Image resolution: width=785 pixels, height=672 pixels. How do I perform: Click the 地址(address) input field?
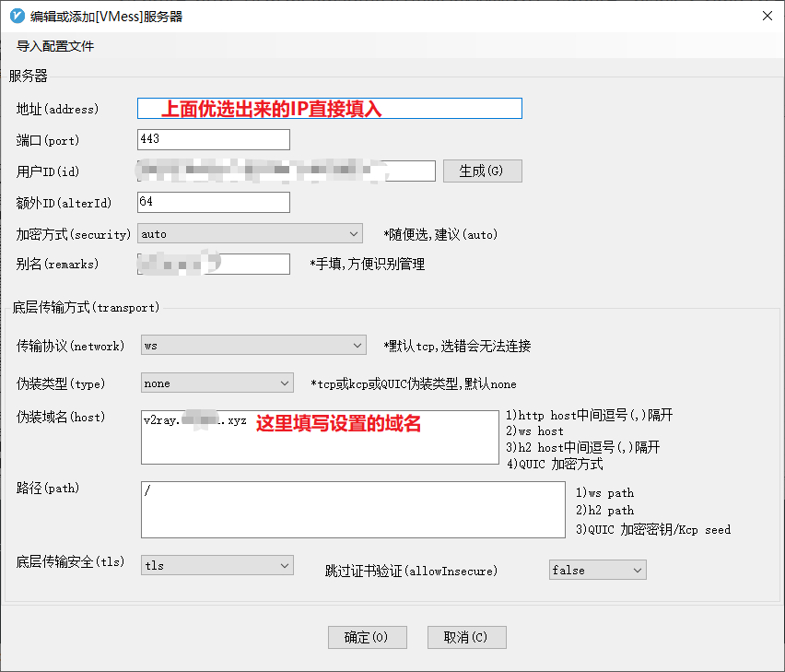[329, 109]
